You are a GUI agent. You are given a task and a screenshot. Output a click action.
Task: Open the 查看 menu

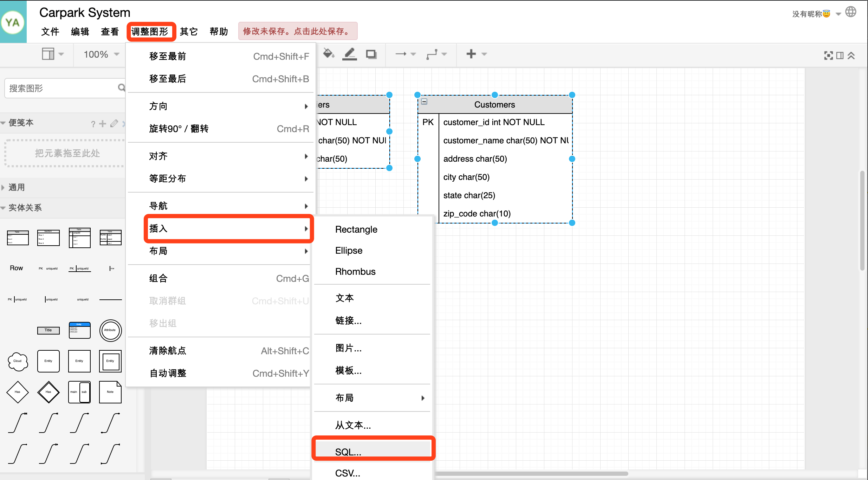[110, 32]
